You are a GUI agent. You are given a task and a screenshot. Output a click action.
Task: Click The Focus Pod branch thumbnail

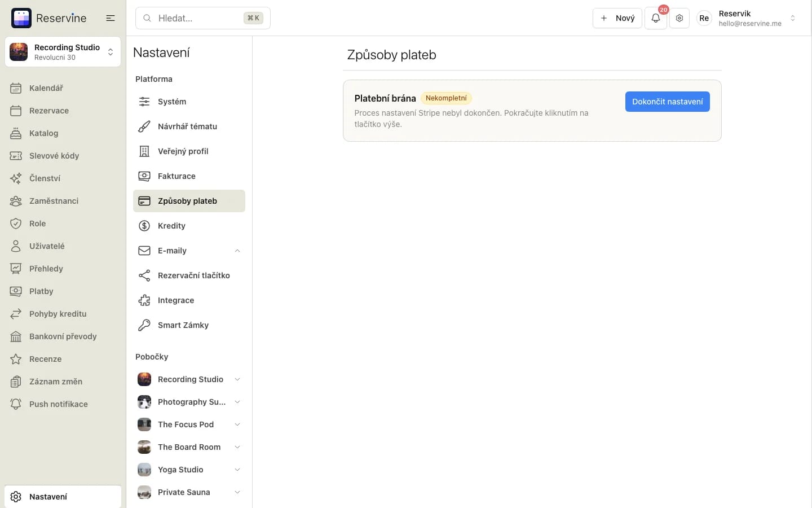tap(144, 424)
